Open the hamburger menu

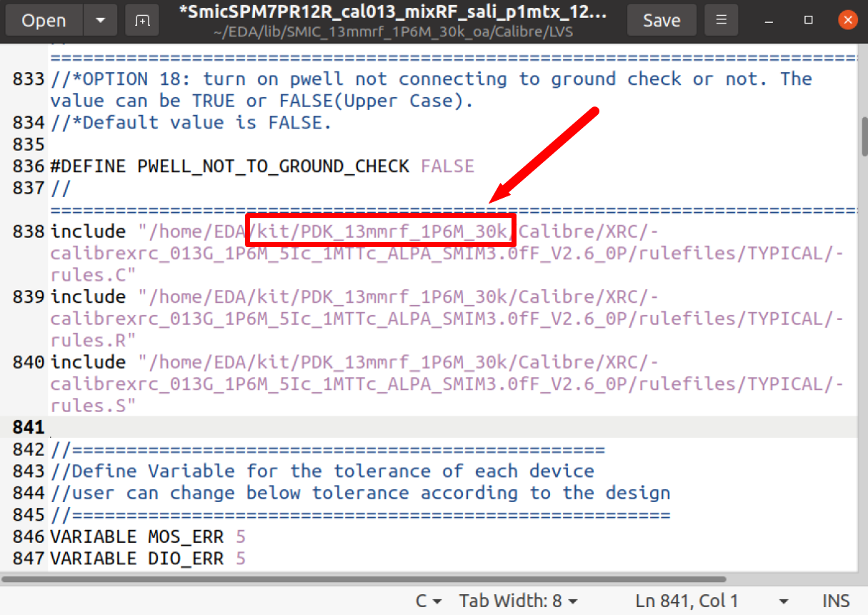[x=721, y=20]
